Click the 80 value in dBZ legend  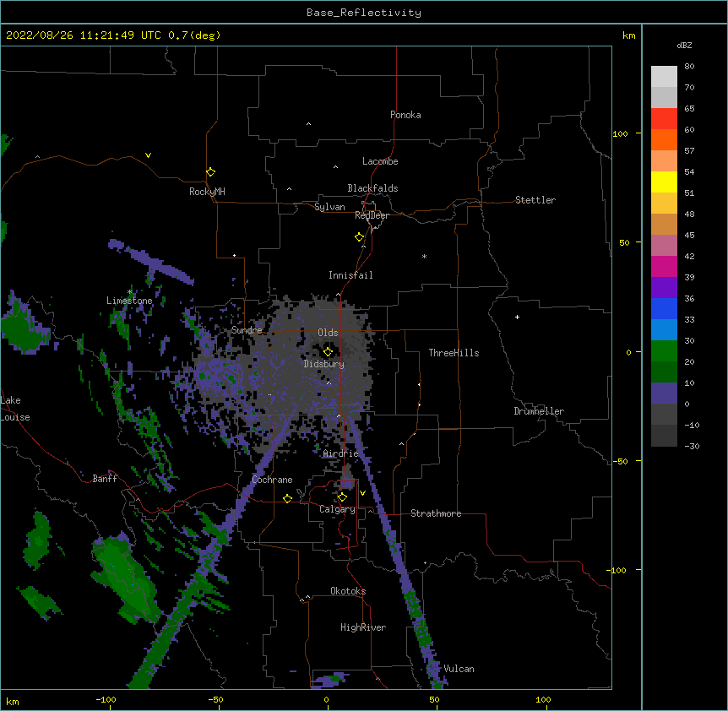[689, 67]
